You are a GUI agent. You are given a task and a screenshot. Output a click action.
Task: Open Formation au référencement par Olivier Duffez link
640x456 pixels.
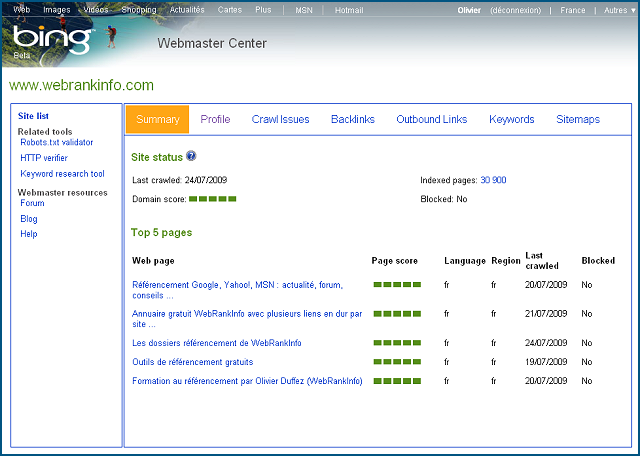(x=247, y=381)
